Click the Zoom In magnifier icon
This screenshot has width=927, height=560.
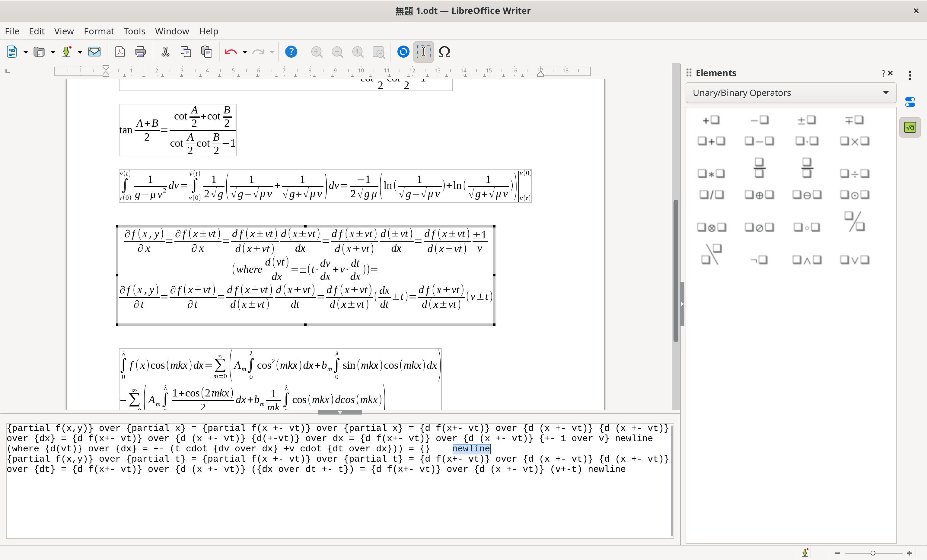click(317, 52)
